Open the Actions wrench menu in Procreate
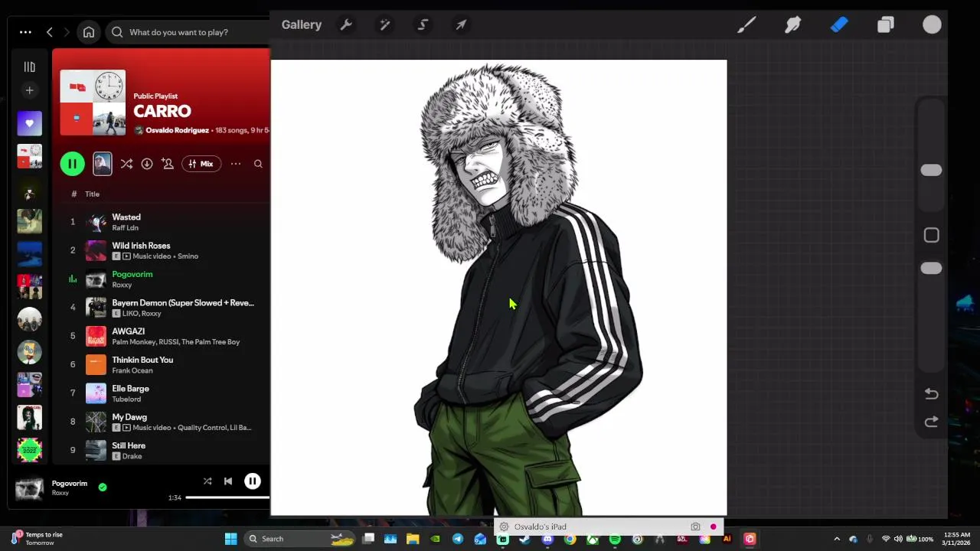 346,24
